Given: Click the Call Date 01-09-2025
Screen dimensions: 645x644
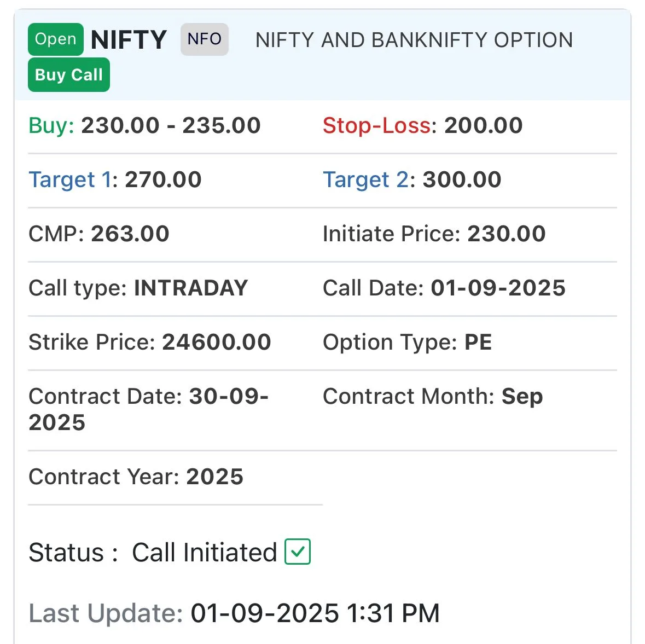Looking at the screenshot, I should 498,288.
